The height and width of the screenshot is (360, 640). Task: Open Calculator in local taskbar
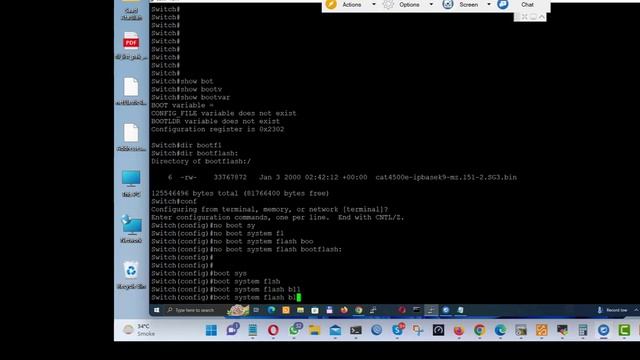tap(583, 330)
